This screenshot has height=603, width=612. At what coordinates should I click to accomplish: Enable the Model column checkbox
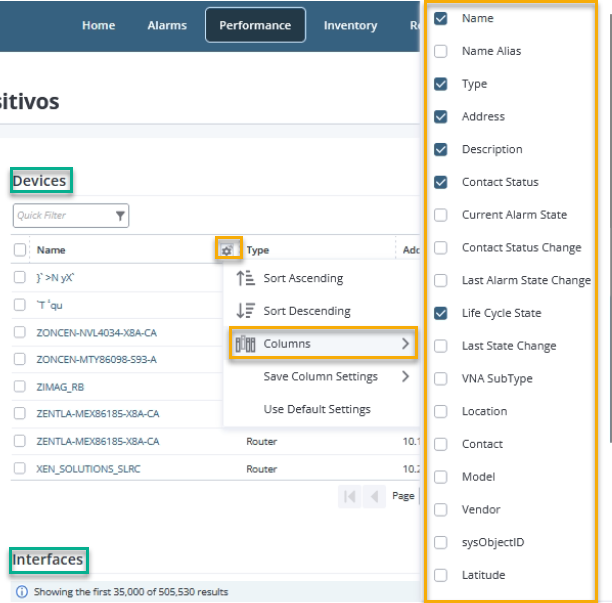(441, 477)
